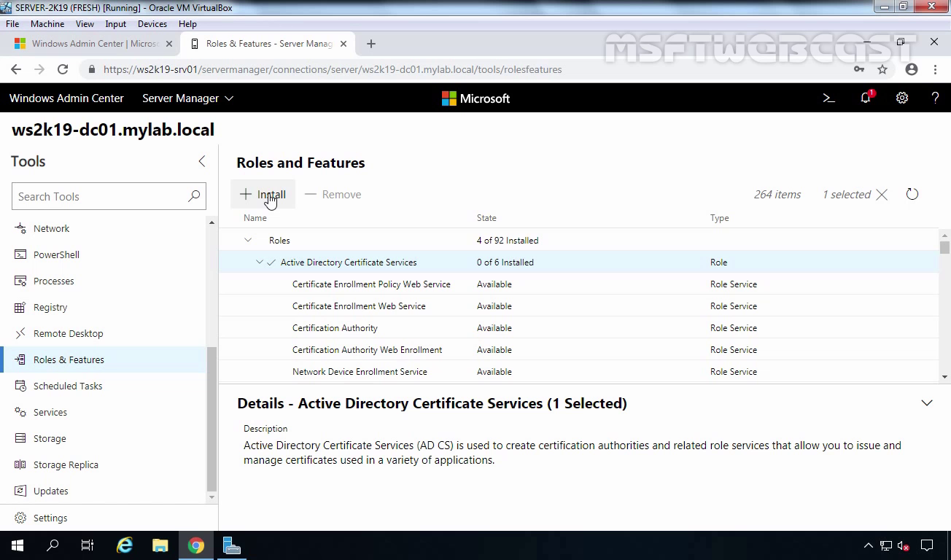Screen dimensions: 951x560
Task: Switch to Roles & Features browser tab
Action: 267,44
